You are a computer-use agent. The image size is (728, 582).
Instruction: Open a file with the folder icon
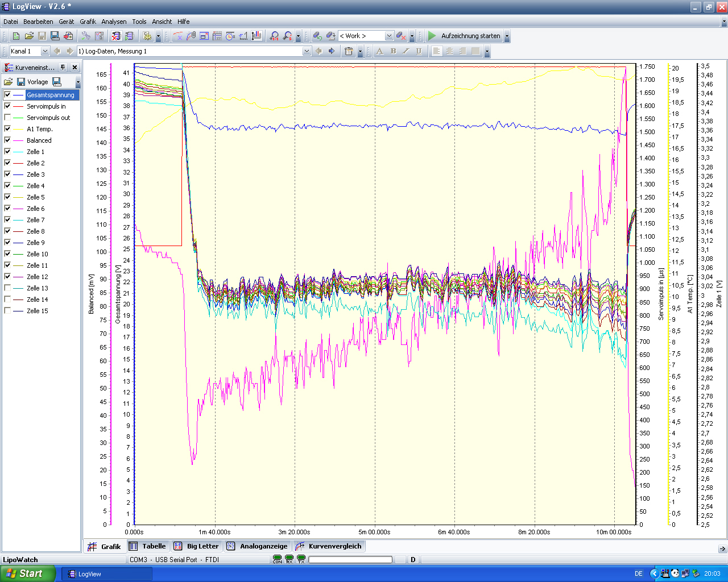pos(29,36)
